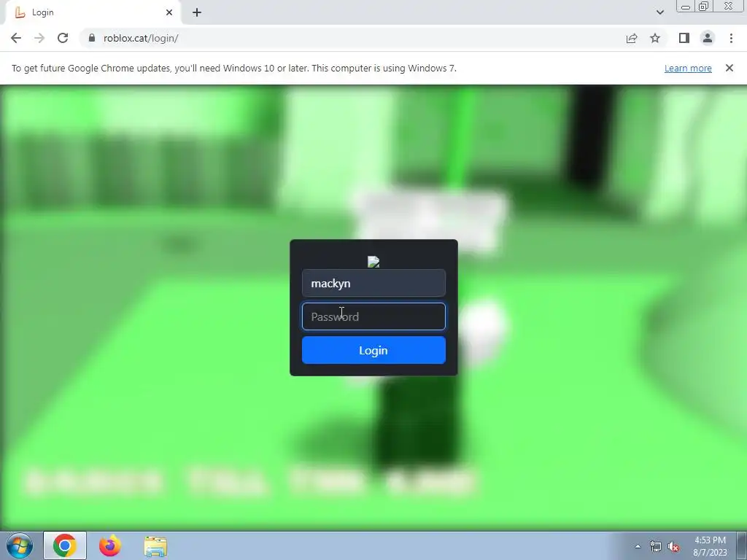Click the broken logo image above the form
747x560 pixels.
tap(373, 262)
